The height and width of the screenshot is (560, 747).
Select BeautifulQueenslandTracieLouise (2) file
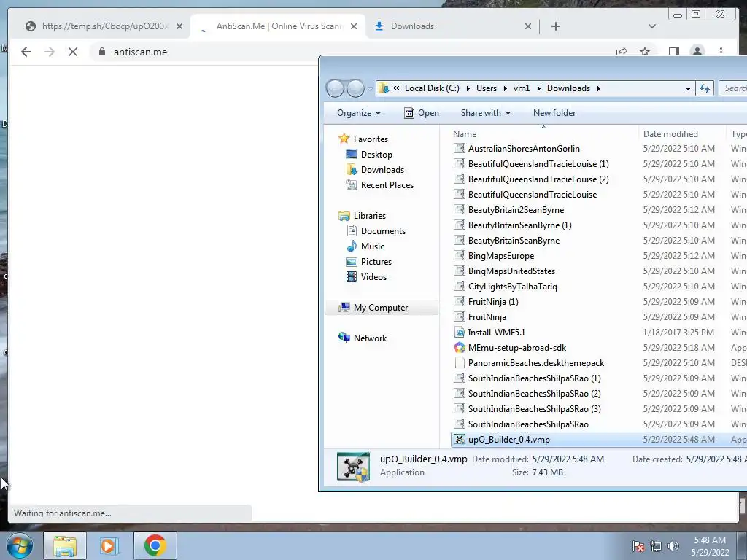coord(538,179)
